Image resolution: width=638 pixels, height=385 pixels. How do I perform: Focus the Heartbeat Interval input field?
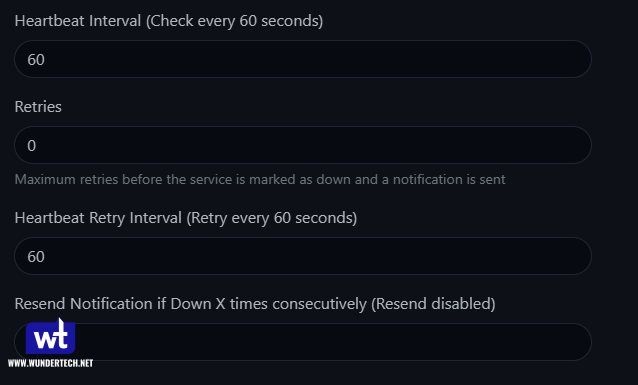point(303,59)
